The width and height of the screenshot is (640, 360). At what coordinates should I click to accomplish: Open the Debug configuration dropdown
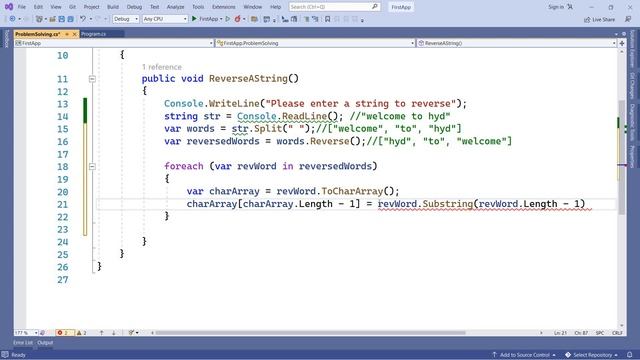point(126,19)
